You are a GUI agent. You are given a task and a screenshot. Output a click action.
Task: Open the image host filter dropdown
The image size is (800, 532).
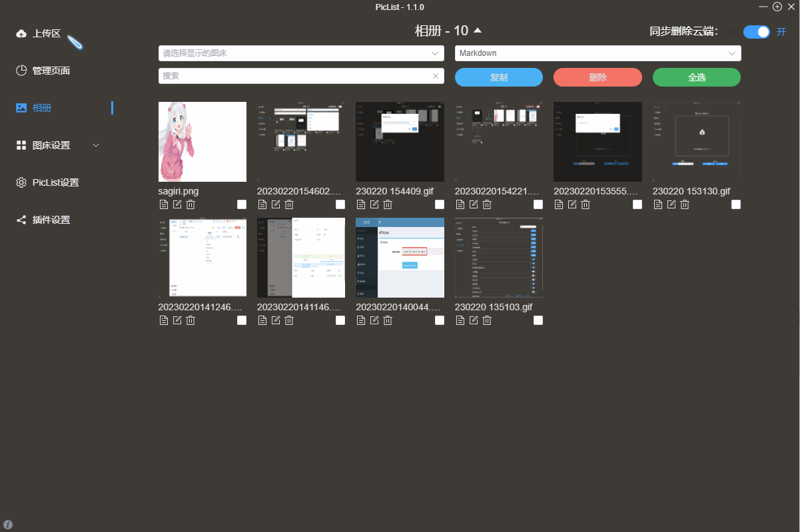pos(301,53)
